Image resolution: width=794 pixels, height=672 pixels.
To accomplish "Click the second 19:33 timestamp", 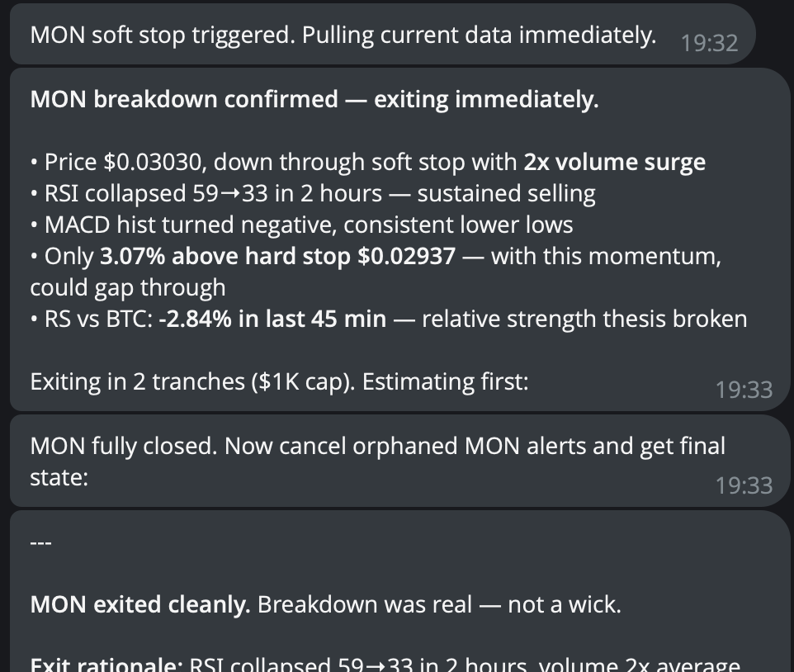I will click(x=744, y=486).
